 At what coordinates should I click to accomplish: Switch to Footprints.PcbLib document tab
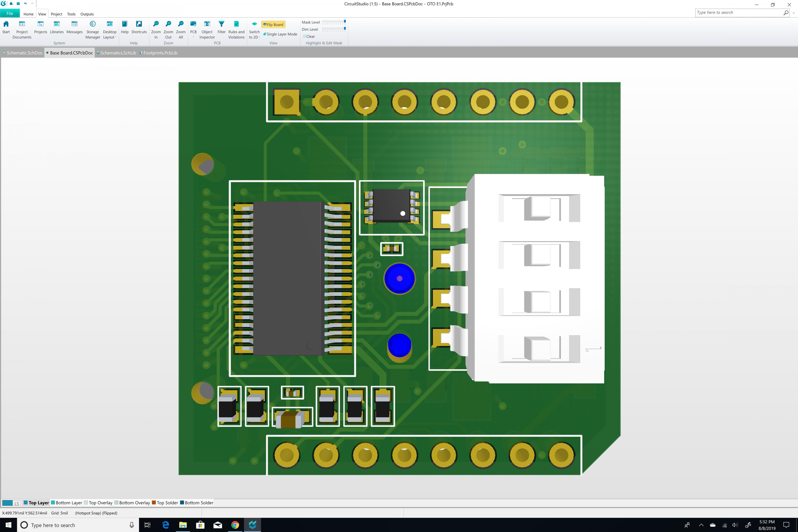click(x=158, y=53)
